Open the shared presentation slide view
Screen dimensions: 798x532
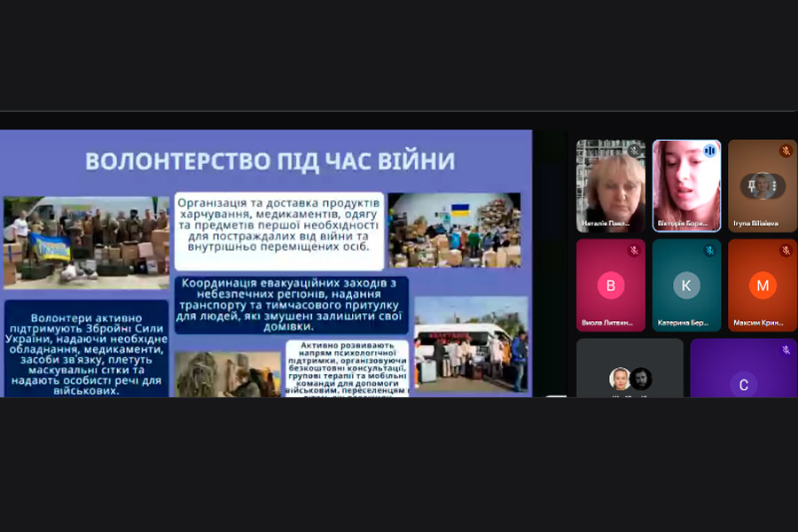pyautogui.click(x=266, y=263)
